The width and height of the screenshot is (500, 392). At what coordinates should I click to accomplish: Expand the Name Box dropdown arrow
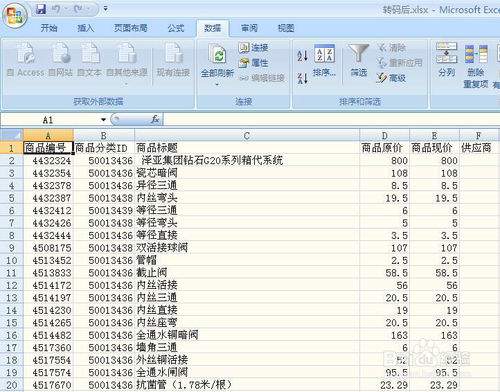pos(103,120)
